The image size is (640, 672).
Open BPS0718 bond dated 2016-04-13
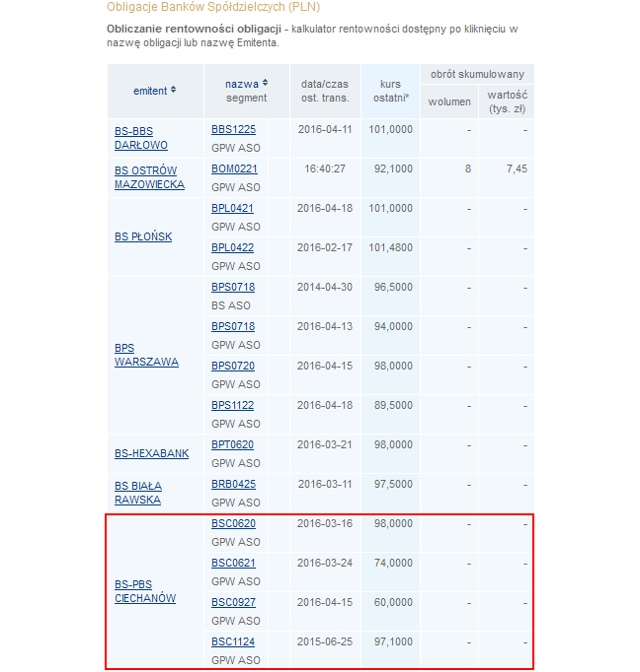233,327
